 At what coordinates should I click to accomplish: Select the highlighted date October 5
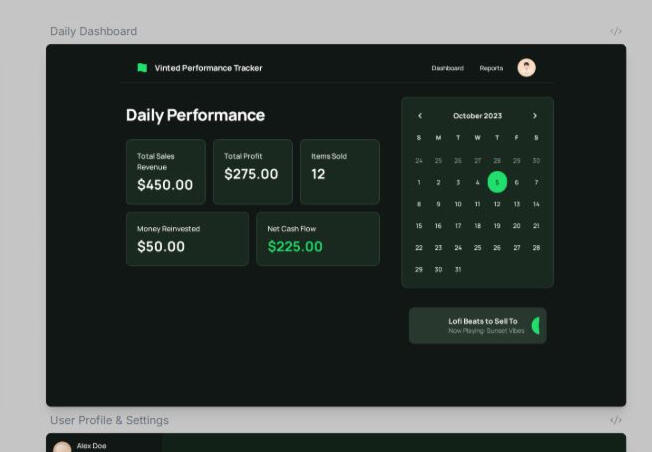click(497, 182)
